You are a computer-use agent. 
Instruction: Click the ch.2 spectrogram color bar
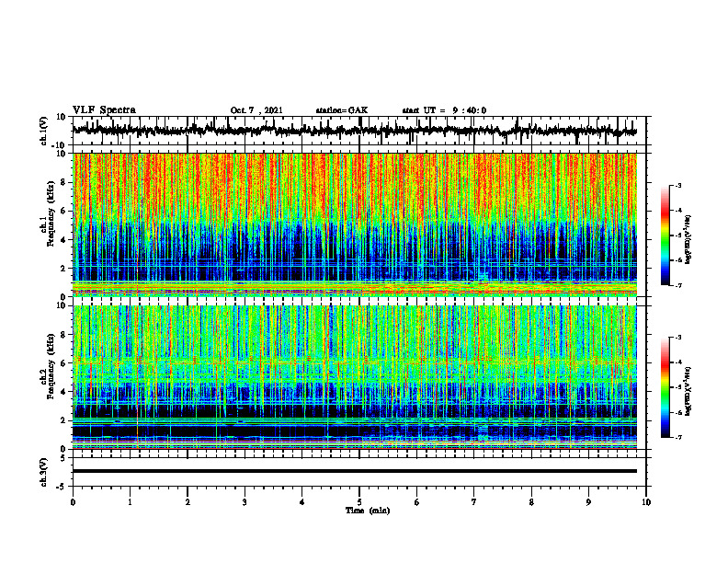[665, 387]
